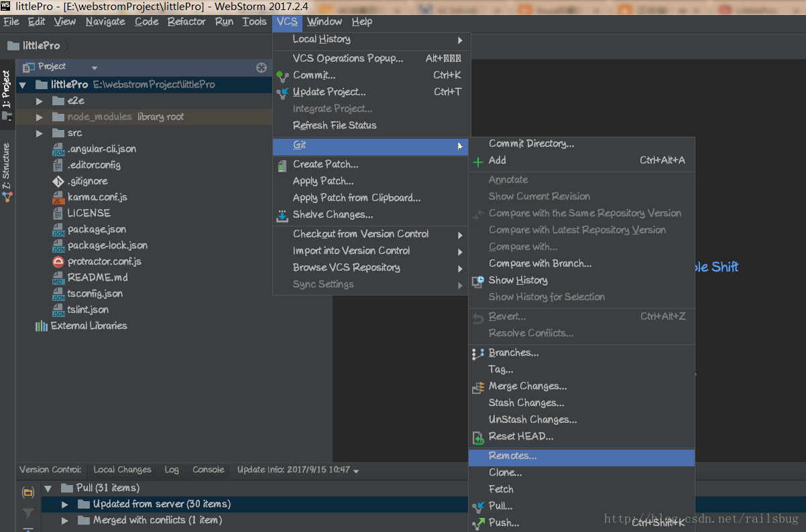Select tslint.json in project tree
The width and height of the screenshot is (806, 532).
[x=88, y=310]
